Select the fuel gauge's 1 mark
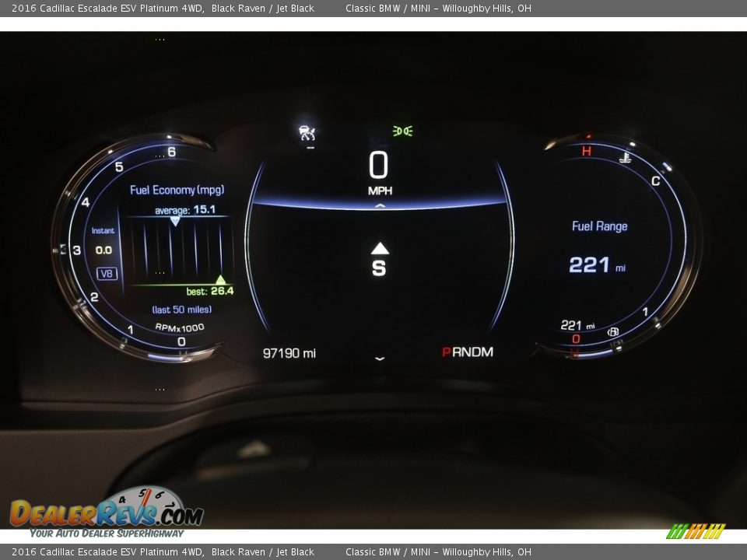The width and height of the screenshot is (747, 560). point(645,312)
